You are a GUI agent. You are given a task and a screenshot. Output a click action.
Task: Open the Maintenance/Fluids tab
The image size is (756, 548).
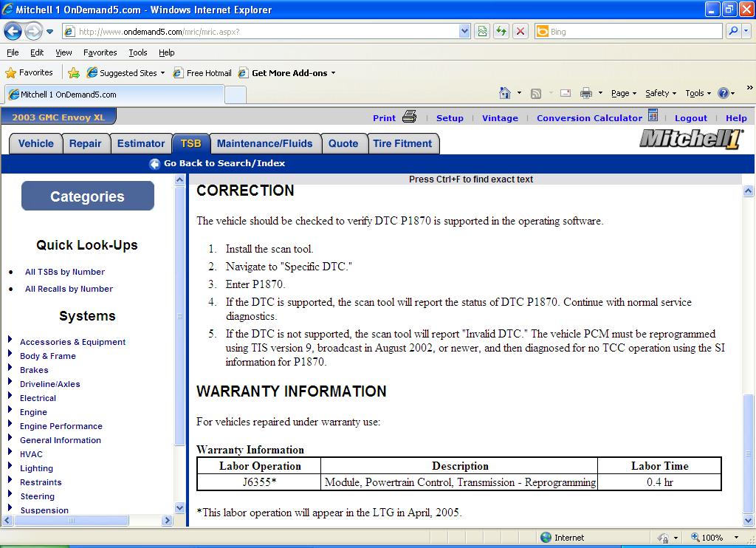265,144
